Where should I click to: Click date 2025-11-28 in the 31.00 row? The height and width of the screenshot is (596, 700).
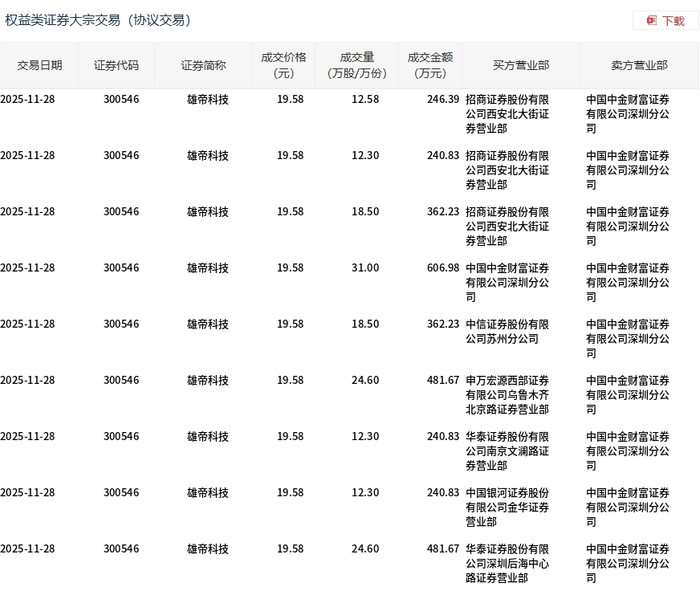28,268
